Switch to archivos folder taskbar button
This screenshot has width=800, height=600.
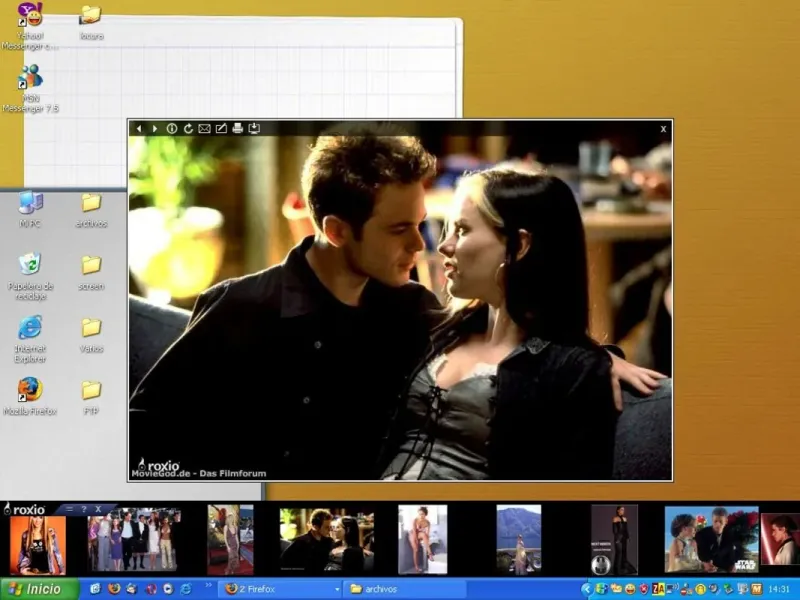[x=400, y=589]
